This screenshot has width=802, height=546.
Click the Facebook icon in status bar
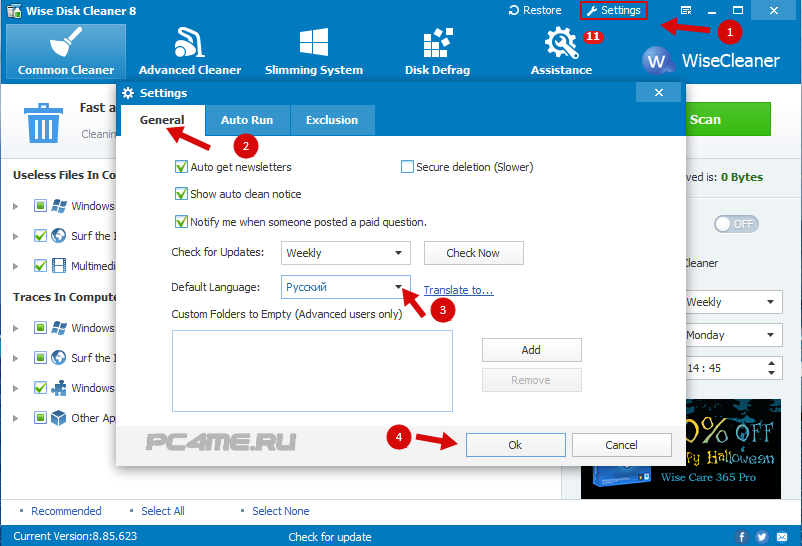pyautogui.click(x=744, y=537)
